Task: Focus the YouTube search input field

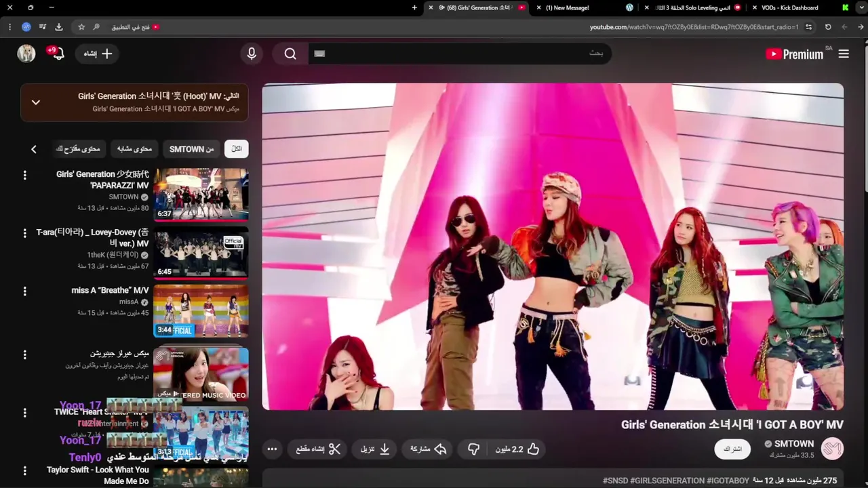Action: [460, 54]
